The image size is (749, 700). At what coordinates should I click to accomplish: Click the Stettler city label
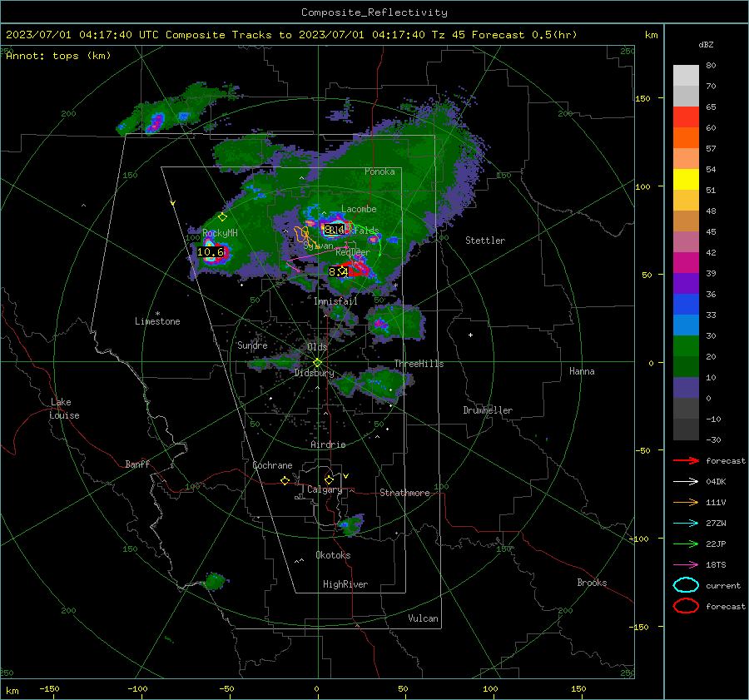(x=485, y=241)
